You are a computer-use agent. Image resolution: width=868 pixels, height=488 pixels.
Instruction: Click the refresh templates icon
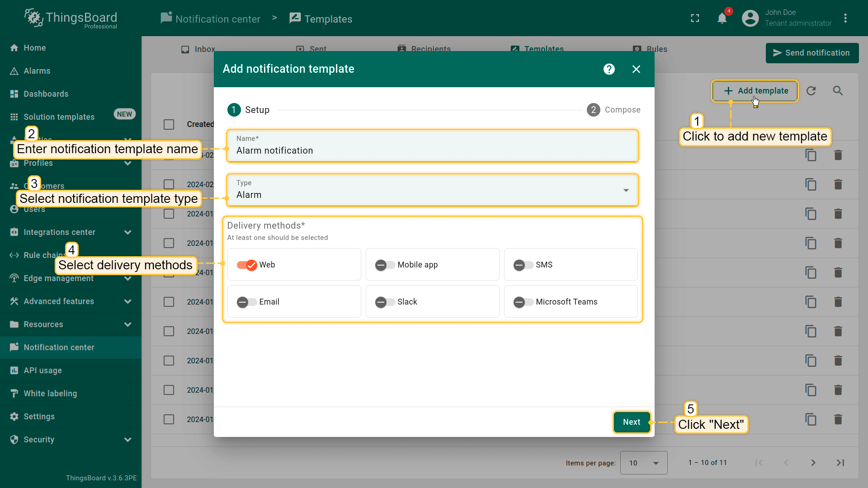pos(811,91)
